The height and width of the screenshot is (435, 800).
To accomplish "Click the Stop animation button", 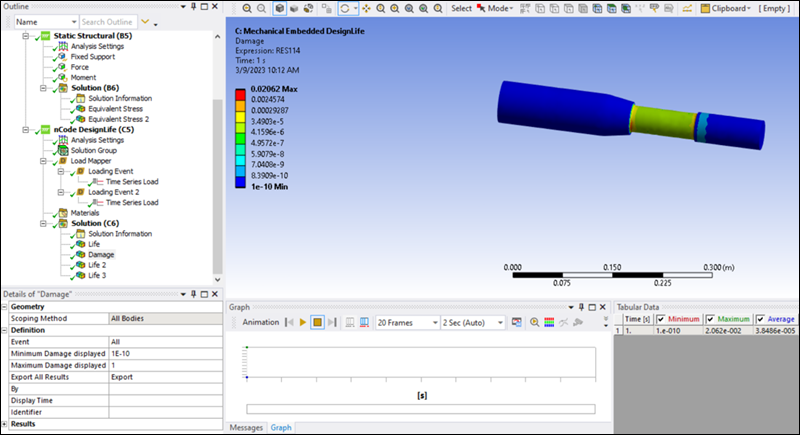I will (317, 323).
